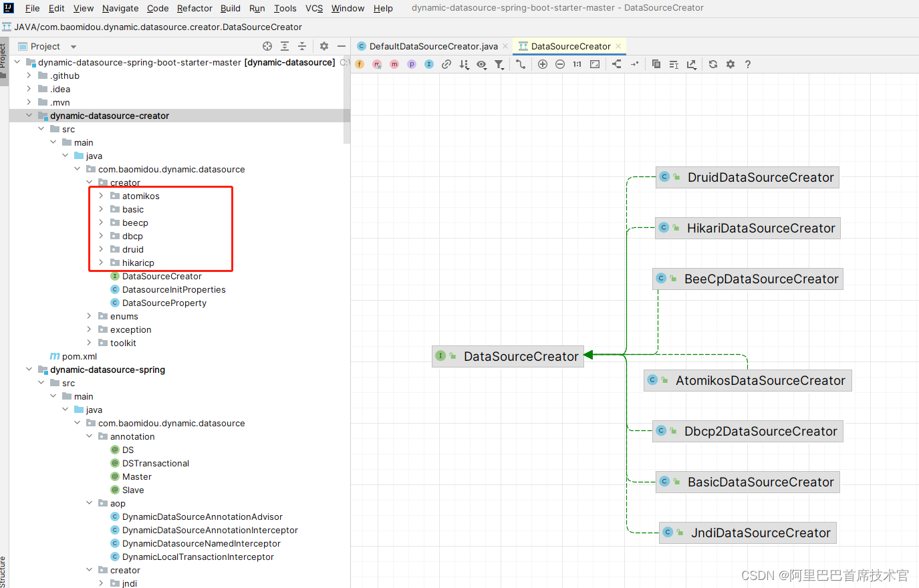Expand the .github folder

29,76
